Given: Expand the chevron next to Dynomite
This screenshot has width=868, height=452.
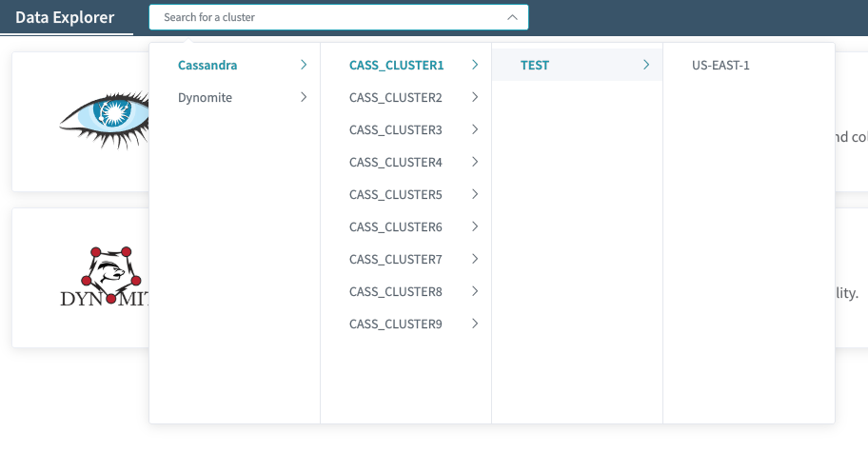Looking at the screenshot, I should coord(304,97).
